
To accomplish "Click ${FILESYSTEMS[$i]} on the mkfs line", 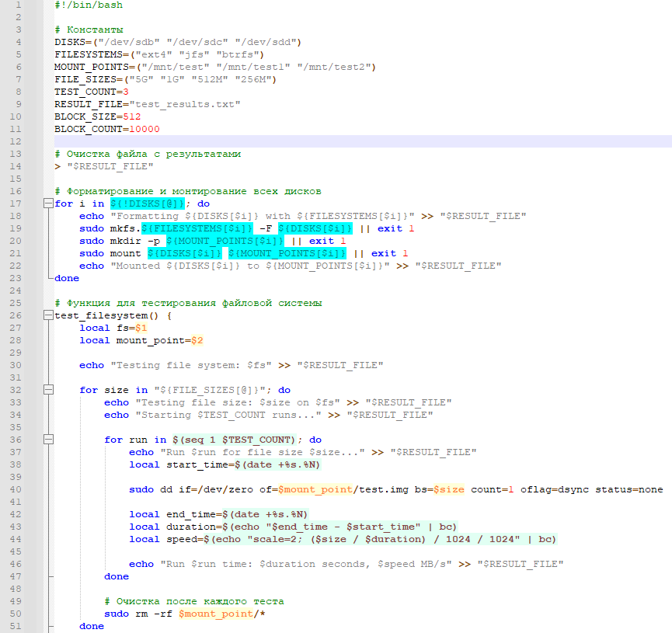I will coord(197,228).
